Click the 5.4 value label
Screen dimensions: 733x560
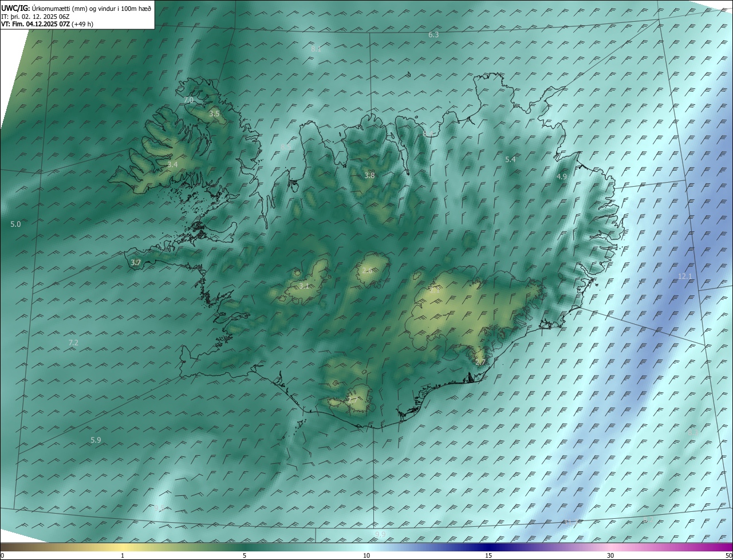click(510, 160)
